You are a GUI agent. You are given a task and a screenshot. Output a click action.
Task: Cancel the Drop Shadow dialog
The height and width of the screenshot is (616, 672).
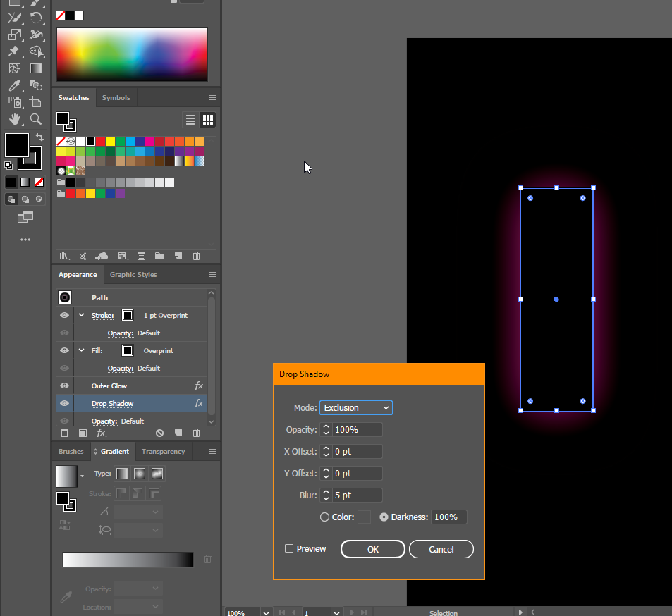point(441,550)
